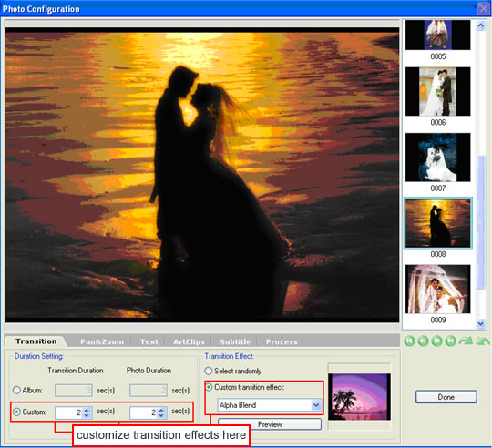
Task: Click the thumbnail list scroll down arrow
Action: [x=480, y=323]
